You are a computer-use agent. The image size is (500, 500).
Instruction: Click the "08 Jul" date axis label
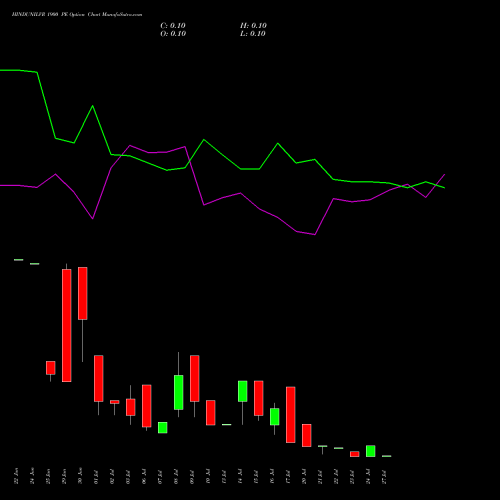point(176,477)
